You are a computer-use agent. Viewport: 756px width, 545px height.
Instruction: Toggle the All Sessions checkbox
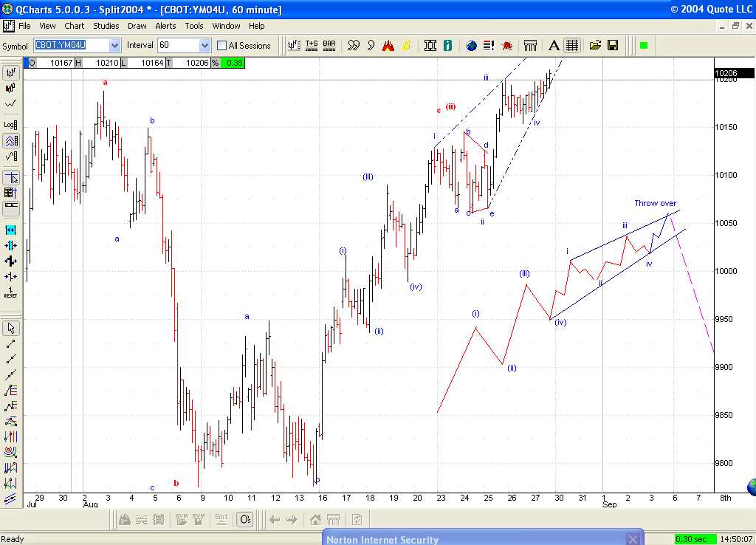click(221, 46)
